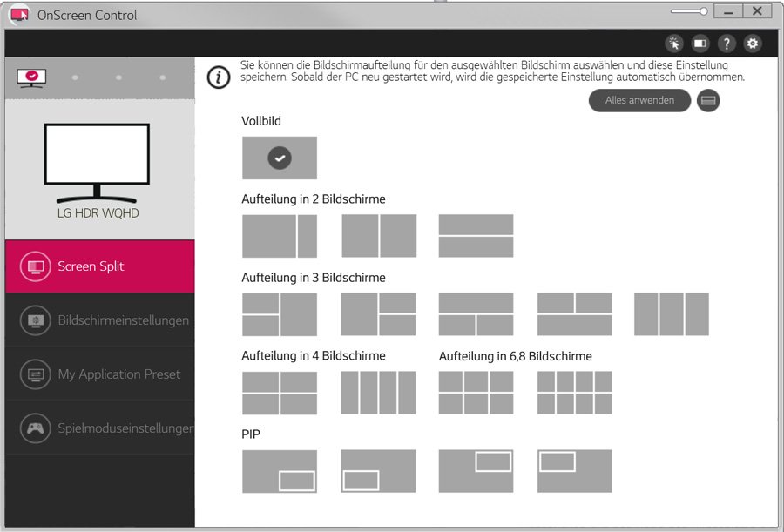Image resolution: width=784 pixels, height=532 pixels.
Task: Choose the eight-screen grid layout
Action: click(574, 393)
